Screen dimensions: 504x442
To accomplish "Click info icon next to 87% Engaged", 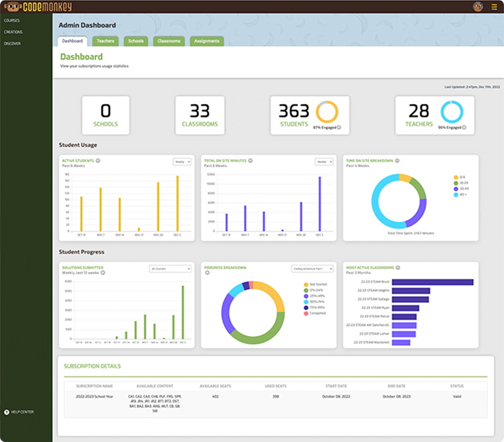I will click(x=339, y=127).
